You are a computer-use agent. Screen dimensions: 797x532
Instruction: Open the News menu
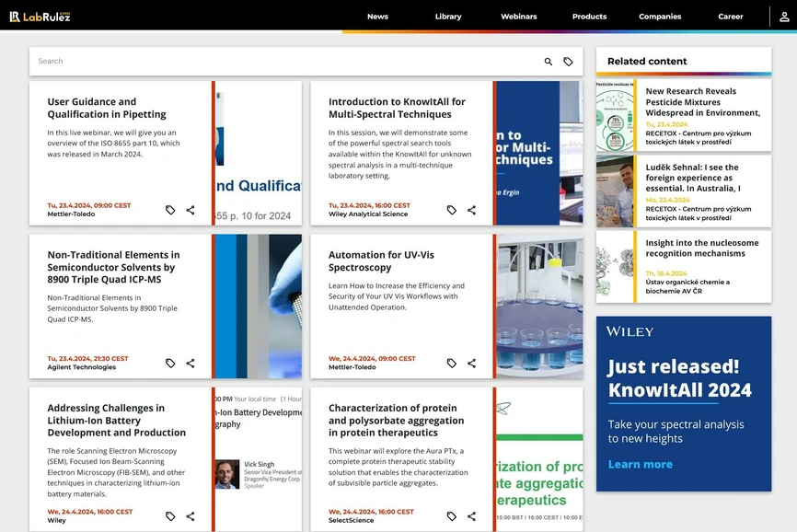pyautogui.click(x=377, y=17)
